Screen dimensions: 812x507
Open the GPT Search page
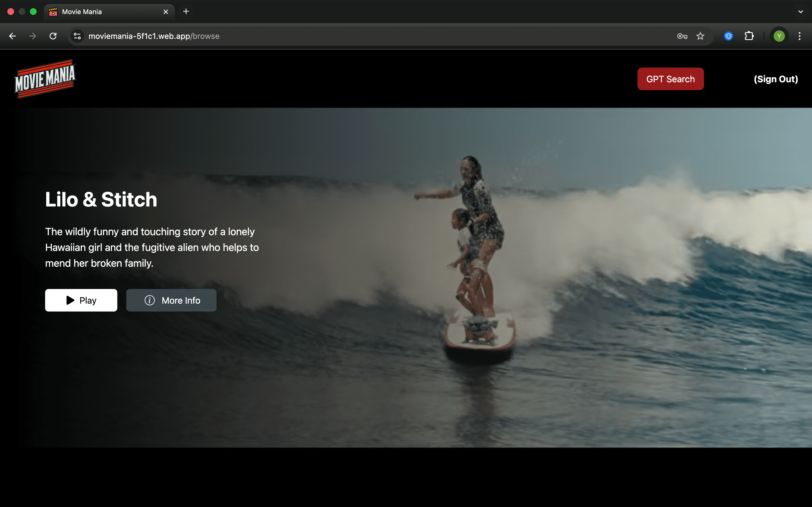[670, 79]
